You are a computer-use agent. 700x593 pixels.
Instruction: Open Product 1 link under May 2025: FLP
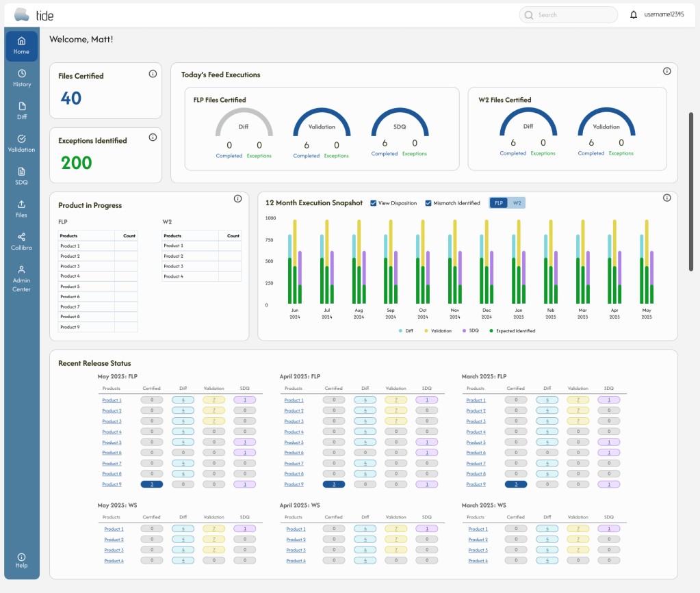pos(112,400)
